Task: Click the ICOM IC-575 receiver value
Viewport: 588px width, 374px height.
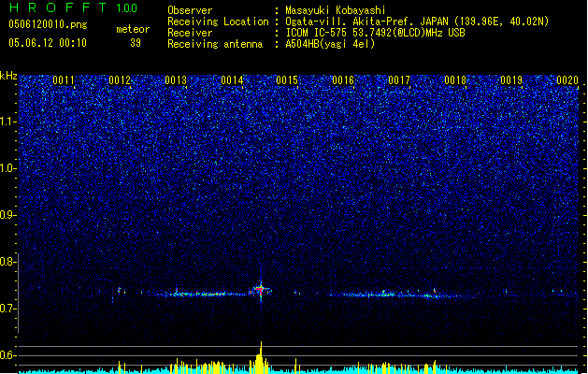Action: [375, 33]
